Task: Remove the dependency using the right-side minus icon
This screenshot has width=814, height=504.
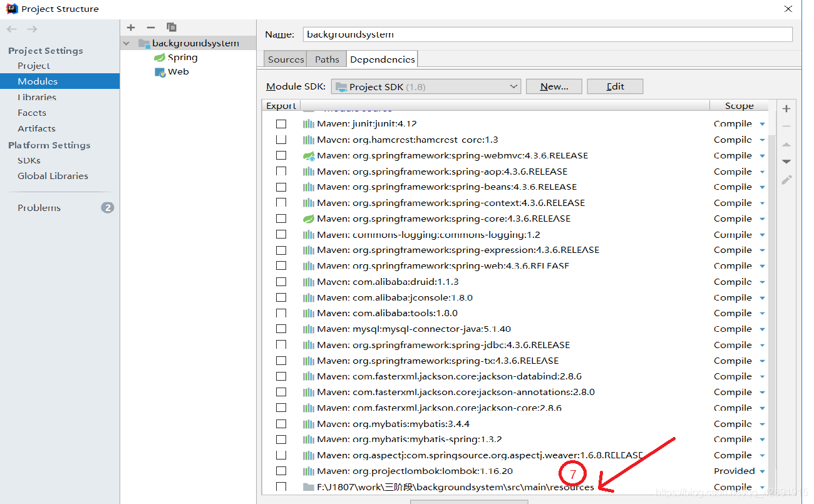Action: tap(786, 126)
